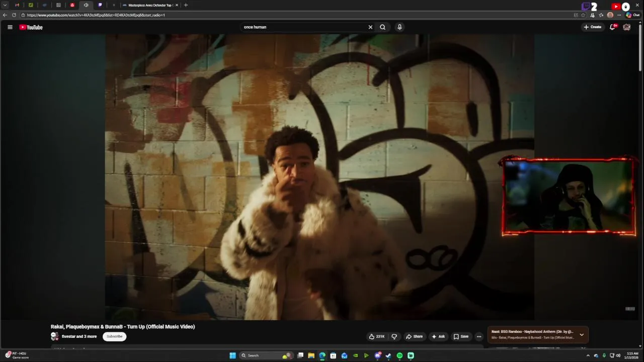Share the Turn Up video
Viewport: 644px width, 362px height.
(415, 336)
